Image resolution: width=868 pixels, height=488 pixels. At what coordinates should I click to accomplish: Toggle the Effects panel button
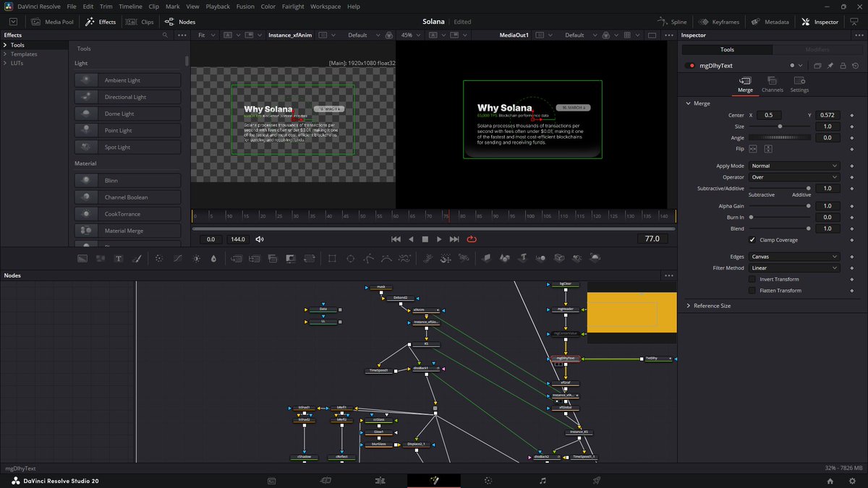tap(101, 22)
